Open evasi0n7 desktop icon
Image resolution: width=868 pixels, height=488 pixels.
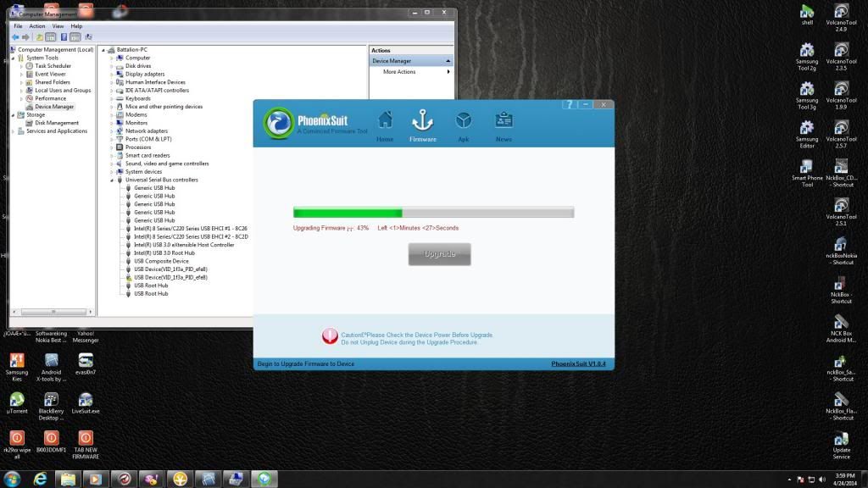tap(86, 364)
